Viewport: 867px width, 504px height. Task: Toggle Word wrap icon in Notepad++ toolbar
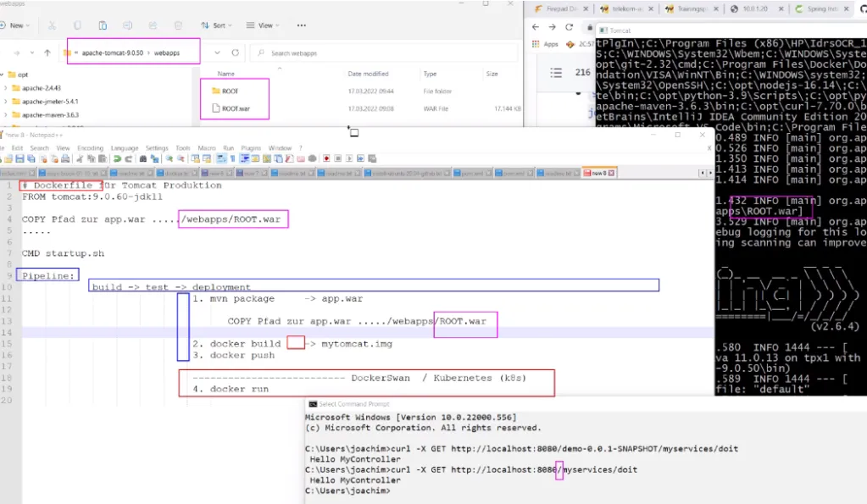220,158
